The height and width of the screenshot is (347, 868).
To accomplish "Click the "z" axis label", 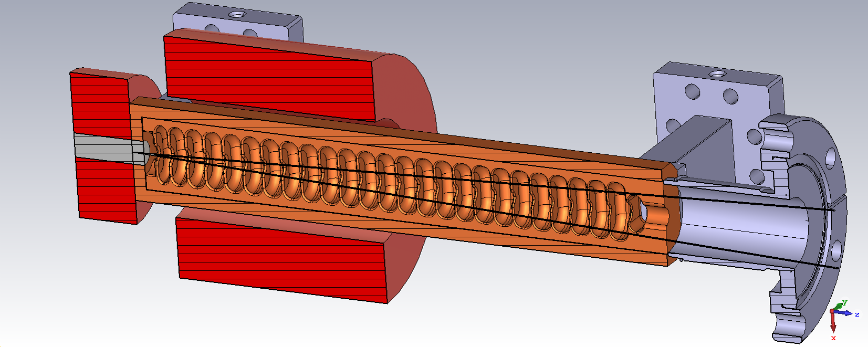I will (x=857, y=314).
